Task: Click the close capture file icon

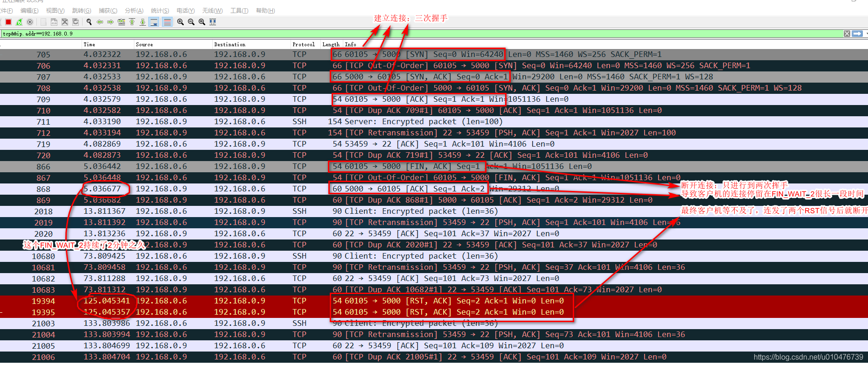Action: pyautogui.click(x=65, y=22)
